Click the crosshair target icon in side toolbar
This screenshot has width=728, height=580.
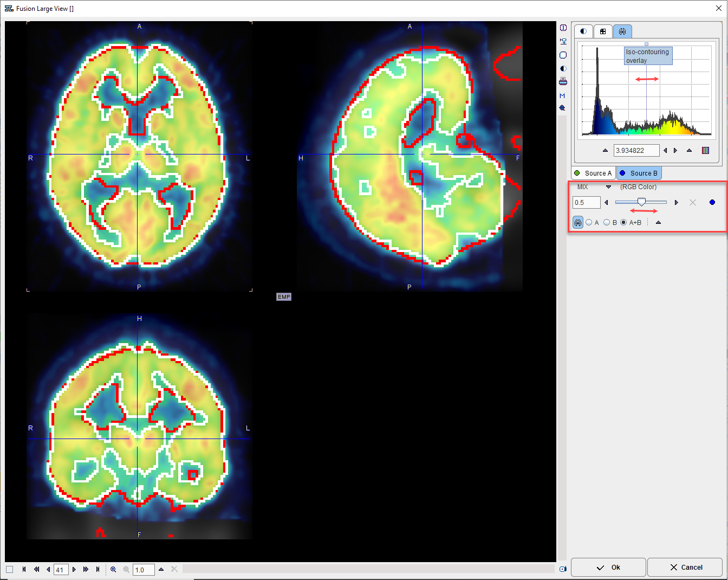click(x=562, y=108)
